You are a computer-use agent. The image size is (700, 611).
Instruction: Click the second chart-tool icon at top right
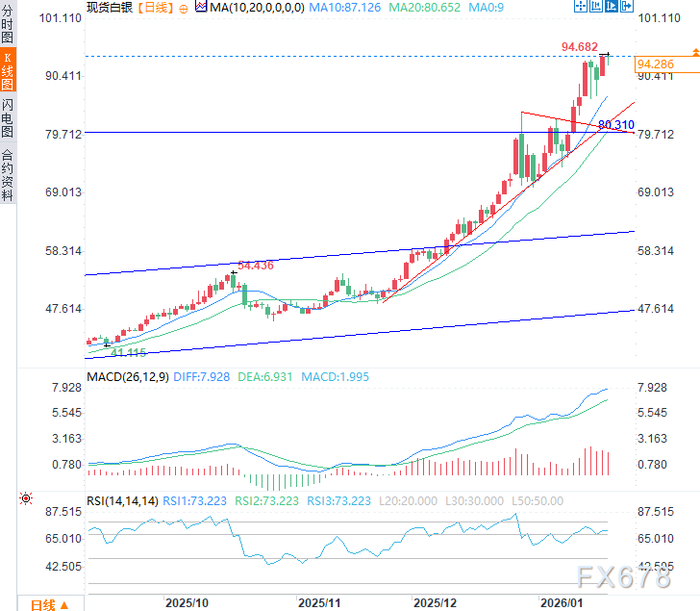pyautogui.click(x=595, y=6)
